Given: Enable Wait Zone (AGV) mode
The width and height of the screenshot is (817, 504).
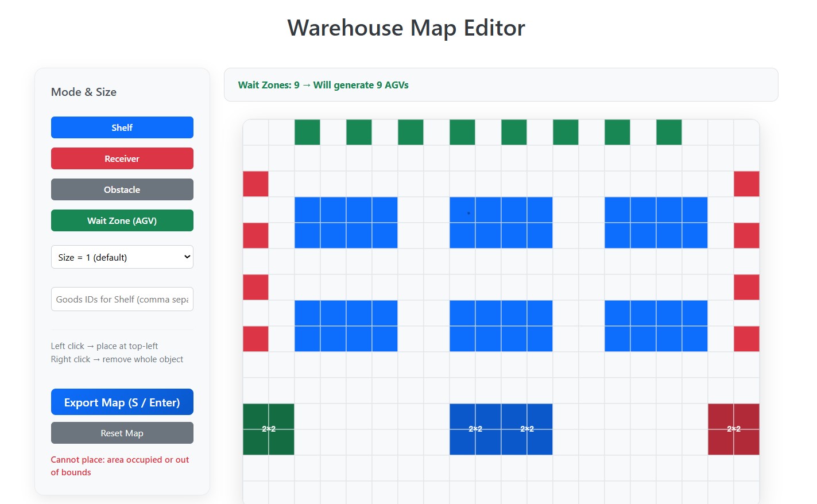Looking at the screenshot, I should tap(122, 220).
